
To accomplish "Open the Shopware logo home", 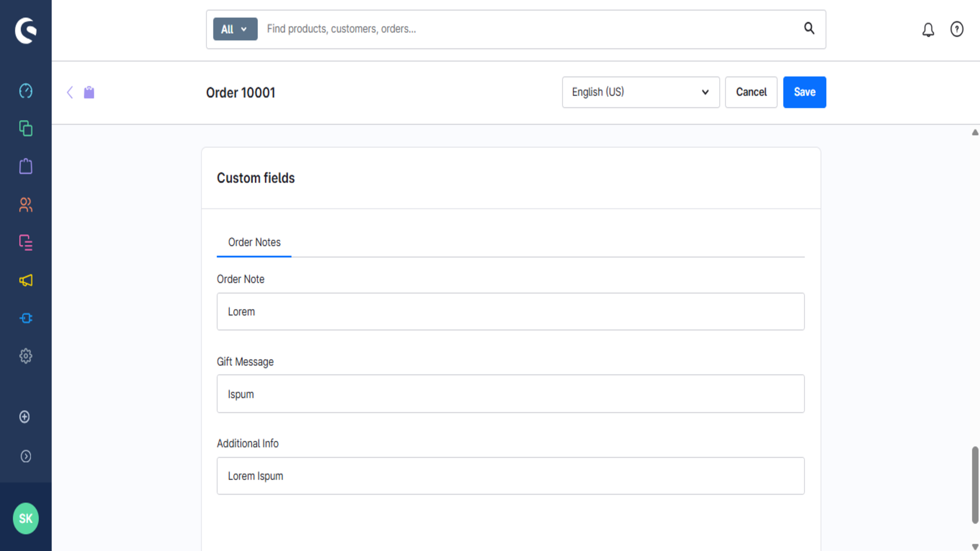I will (26, 31).
